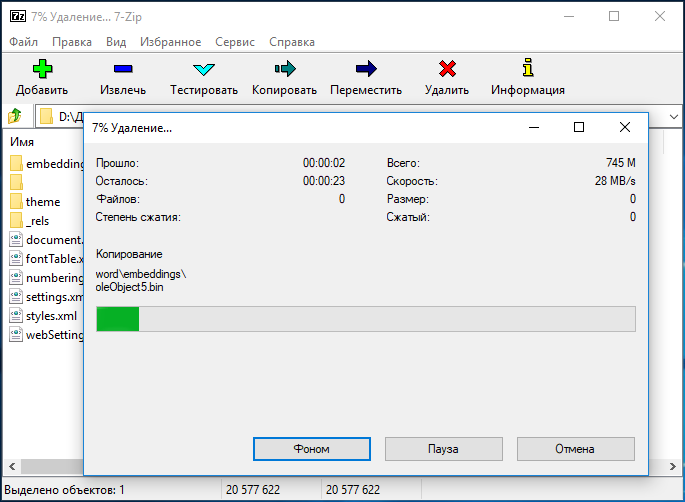Pause deletion with Пауза button
The width and height of the screenshot is (685, 502).
pyautogui.click(x=444, y=449)
